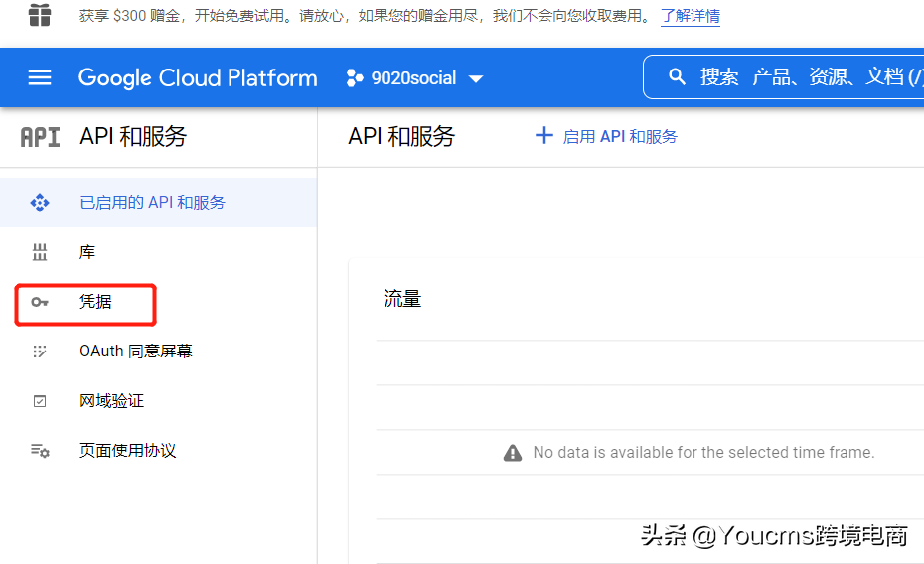Click the OAuth consent screen dots icon
Viewport: 924px width, 564px height.
[40, 352]
